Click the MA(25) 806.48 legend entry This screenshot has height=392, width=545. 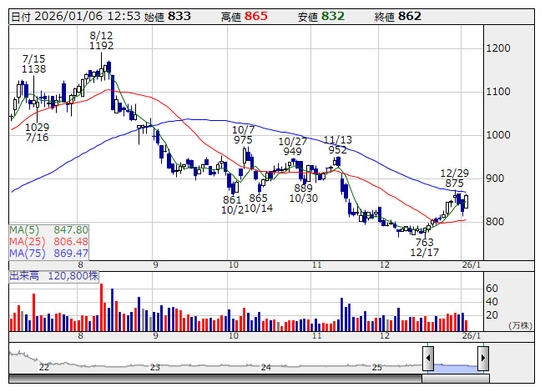[x=49, y=241]
